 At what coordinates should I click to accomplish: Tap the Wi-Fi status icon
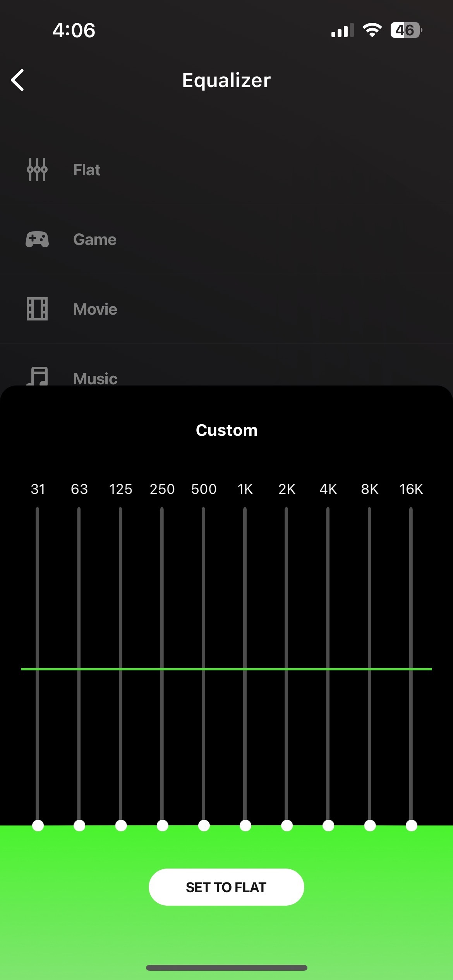click(372, 30)
